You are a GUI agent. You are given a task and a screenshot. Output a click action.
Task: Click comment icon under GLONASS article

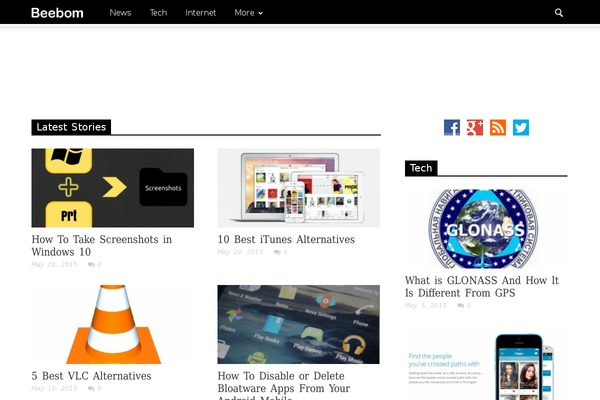tap(461, 305)
